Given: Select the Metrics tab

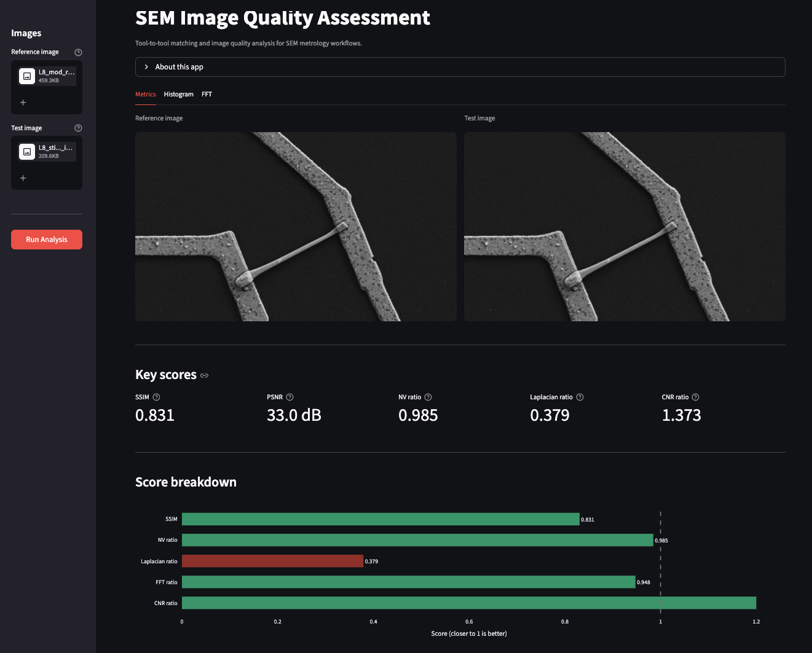Looking at the screenshot, I should tap(145, 94).
